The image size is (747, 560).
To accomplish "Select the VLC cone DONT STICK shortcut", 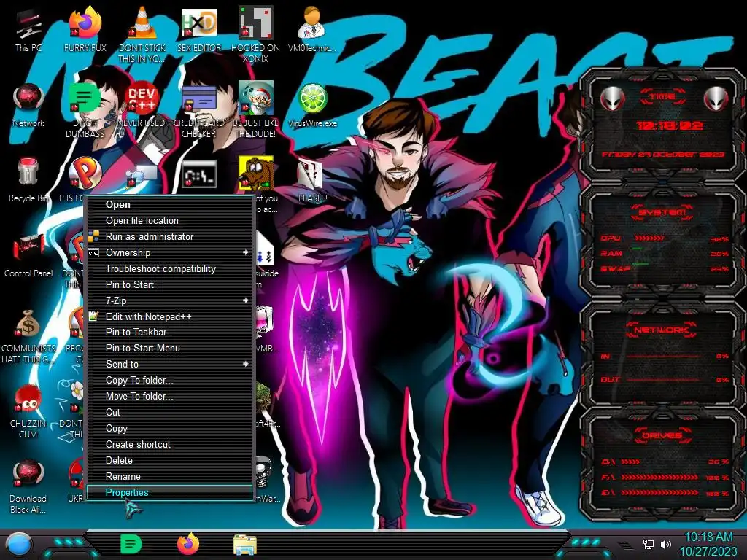I will pos(142,35).
